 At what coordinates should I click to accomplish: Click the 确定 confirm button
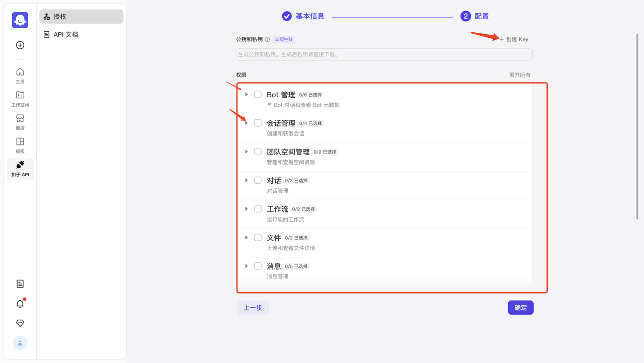click(x=521, y=308)
